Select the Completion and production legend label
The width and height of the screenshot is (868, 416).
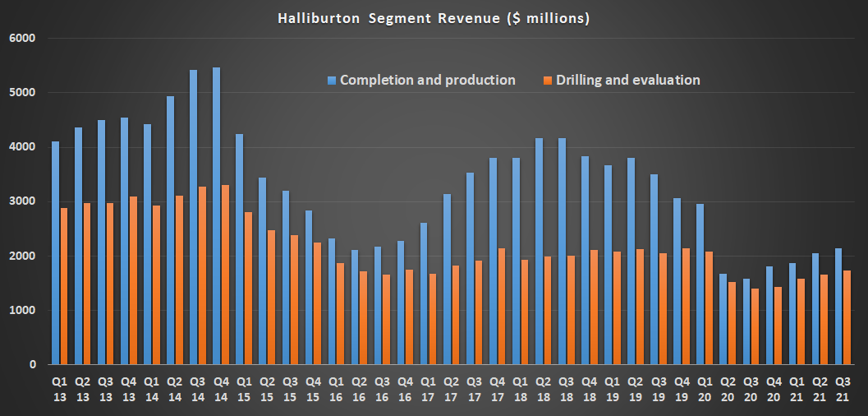(427, 80)
